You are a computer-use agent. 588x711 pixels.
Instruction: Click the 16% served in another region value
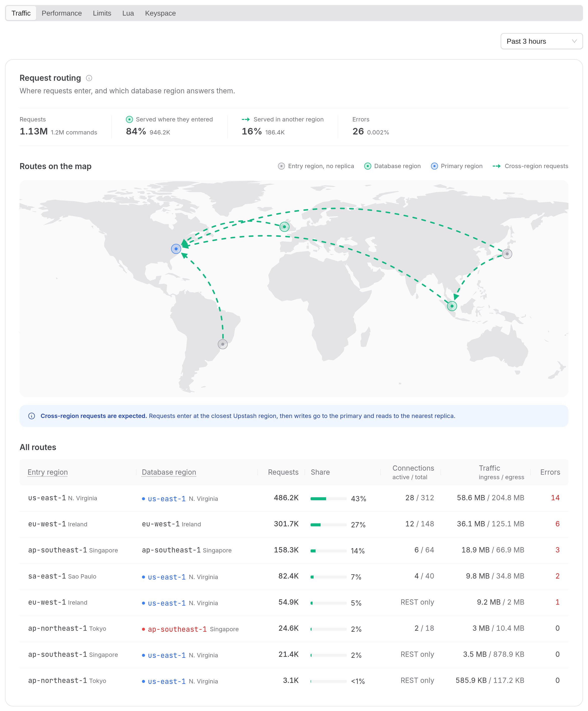(x=252, y=131)
